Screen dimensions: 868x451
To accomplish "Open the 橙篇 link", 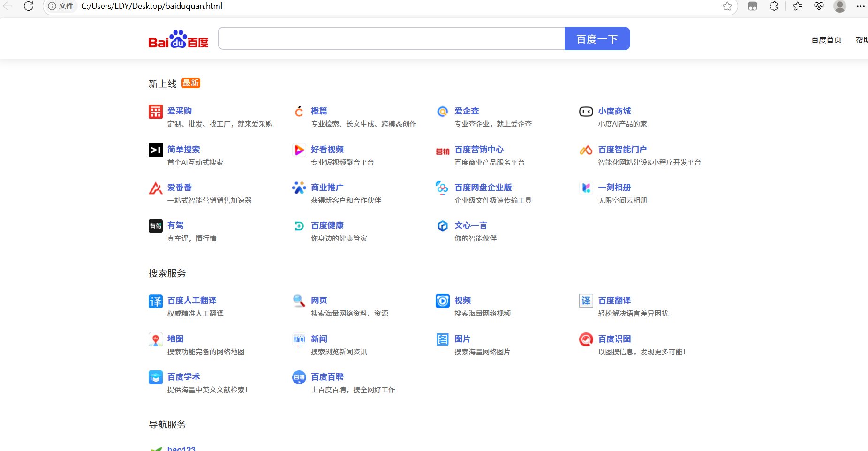I will pyautogui.click(x=319, y=111).
